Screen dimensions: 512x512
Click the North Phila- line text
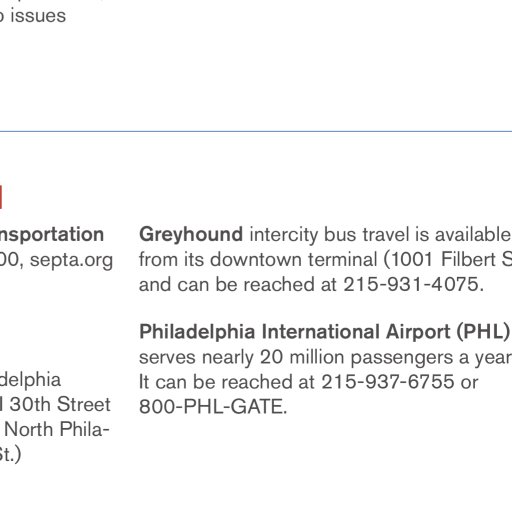57,429
